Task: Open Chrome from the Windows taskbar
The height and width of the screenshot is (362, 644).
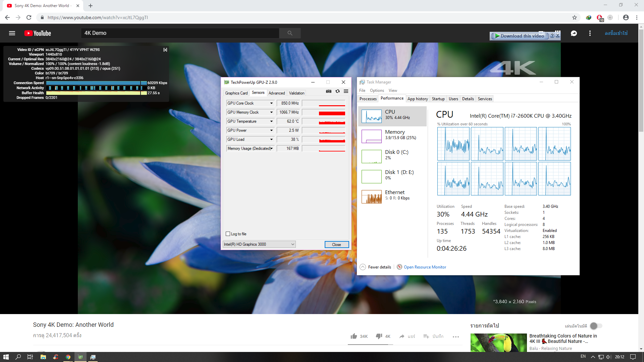Action: click(x=68, y=357)
